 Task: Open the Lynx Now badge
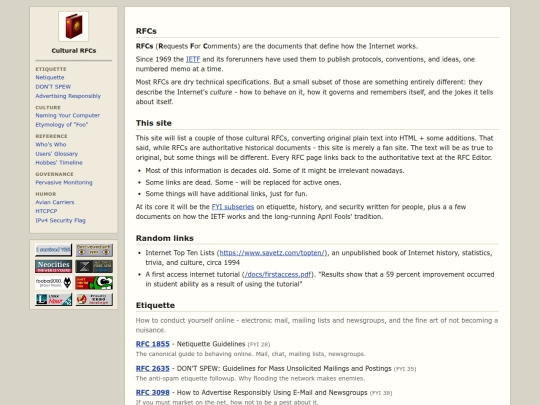click(x=53, y=299)
